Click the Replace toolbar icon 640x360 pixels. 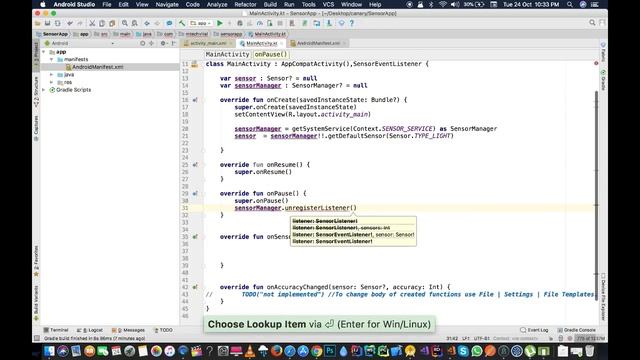pyautogui.click(x=135, y=23)
